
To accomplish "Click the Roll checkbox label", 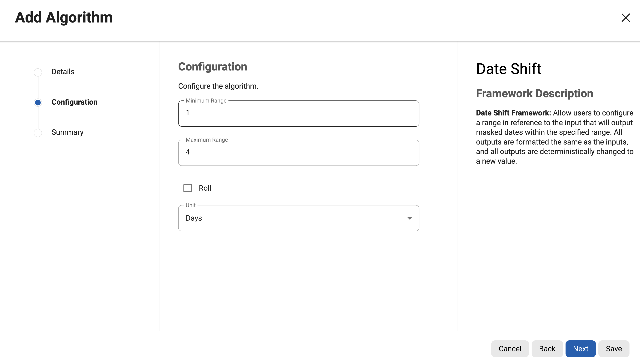I will pyautogui.click(x=205, y=188).
